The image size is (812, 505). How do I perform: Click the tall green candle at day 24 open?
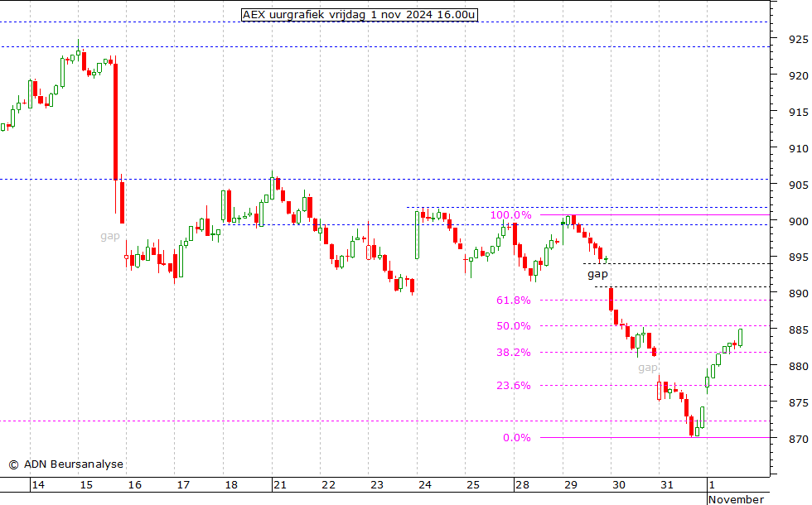pyautogui.click(x=417, y=234)
